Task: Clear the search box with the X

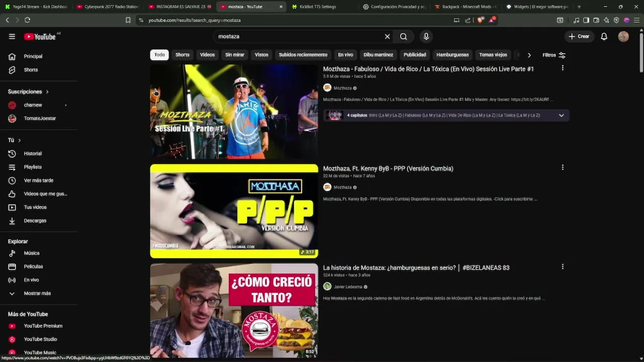Action: (387, 36)
